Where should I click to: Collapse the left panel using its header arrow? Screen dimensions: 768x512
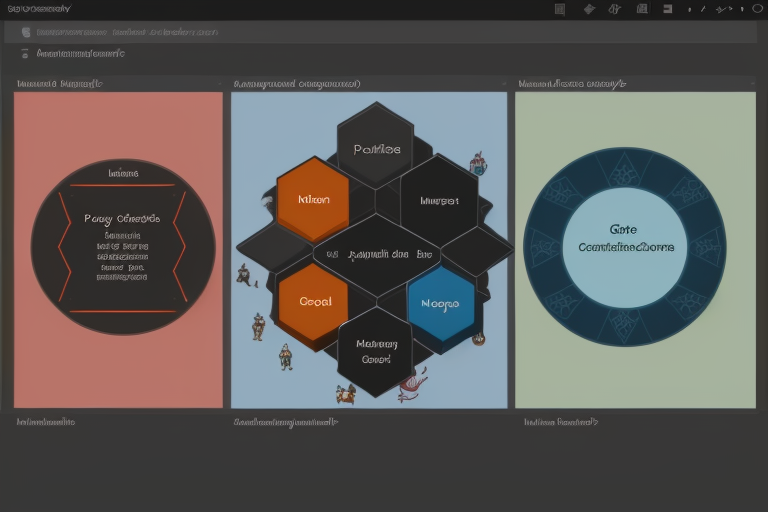point(219,84)
